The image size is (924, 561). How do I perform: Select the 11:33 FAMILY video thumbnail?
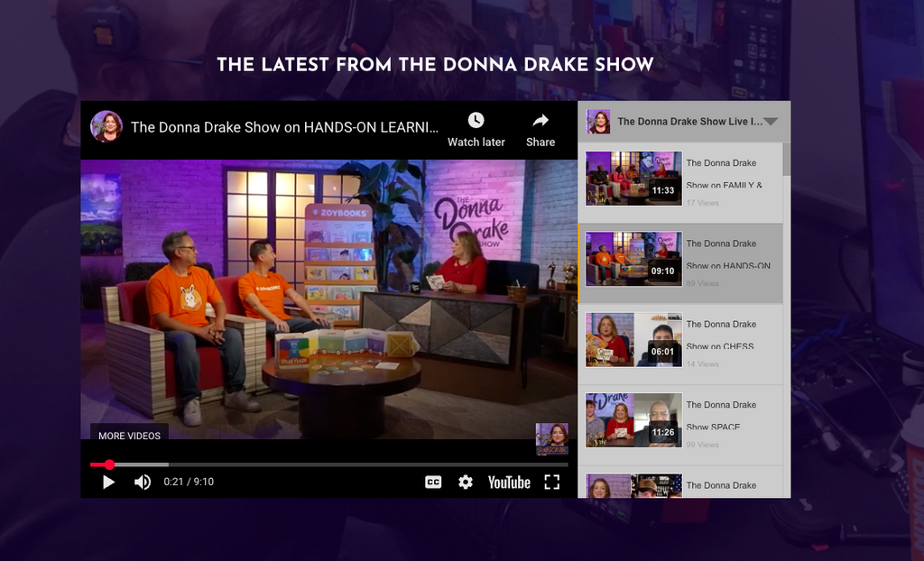tap(633, 179)
